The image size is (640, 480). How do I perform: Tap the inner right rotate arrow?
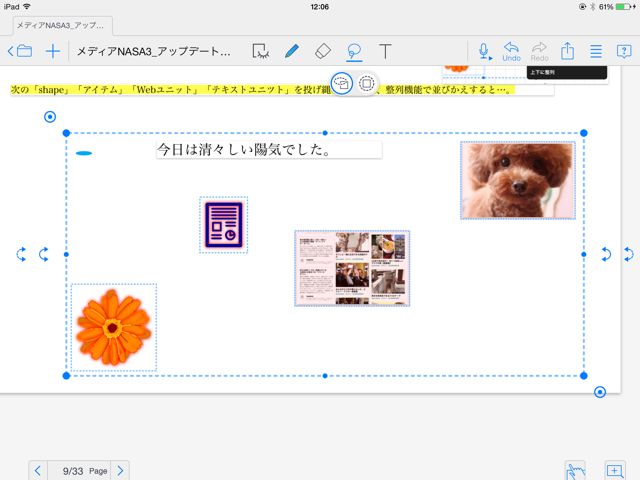[606, 254]
